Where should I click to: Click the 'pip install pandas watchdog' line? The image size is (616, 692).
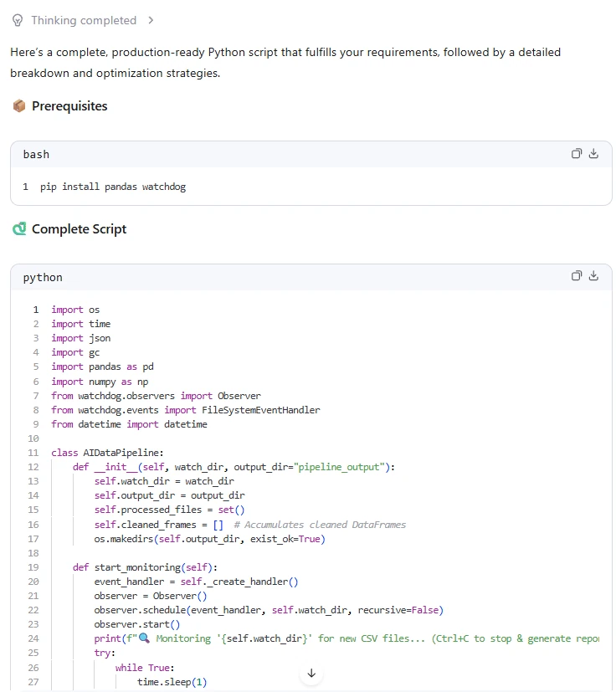(x=113, y=187)
